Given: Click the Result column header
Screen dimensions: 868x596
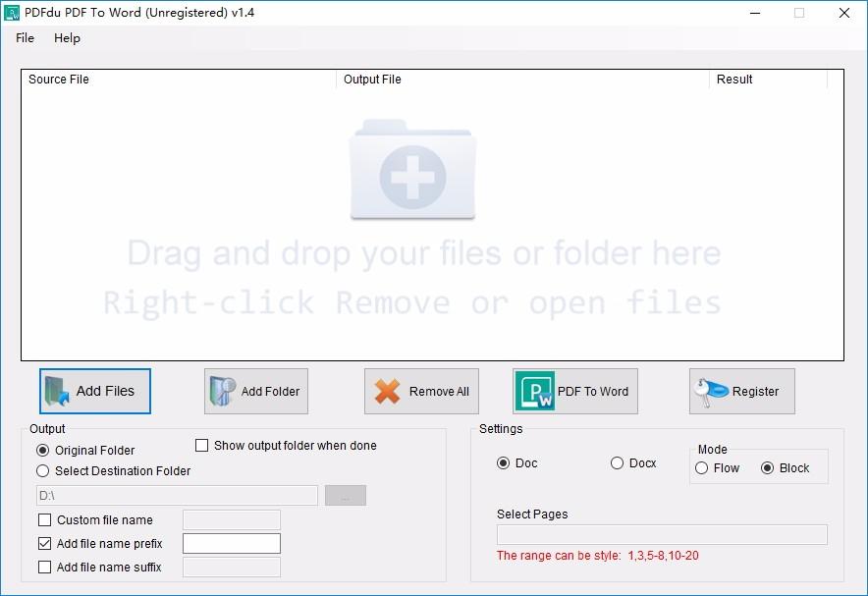Looking at the screenshot, I should [769, 80].
